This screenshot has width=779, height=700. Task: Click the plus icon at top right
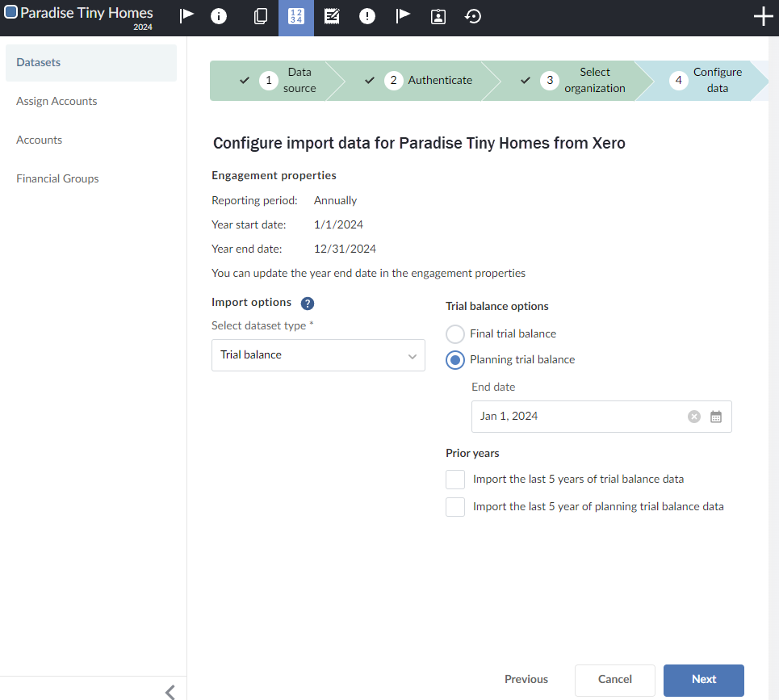763,15
